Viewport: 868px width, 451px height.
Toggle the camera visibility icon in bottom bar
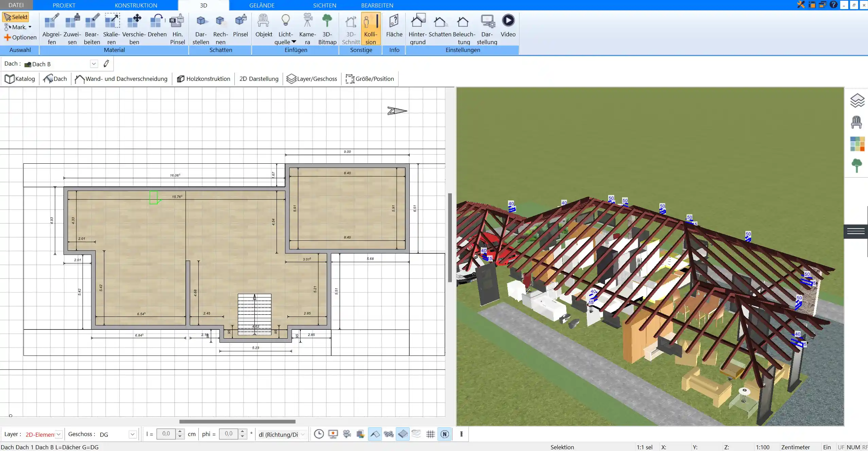point(347,434)
